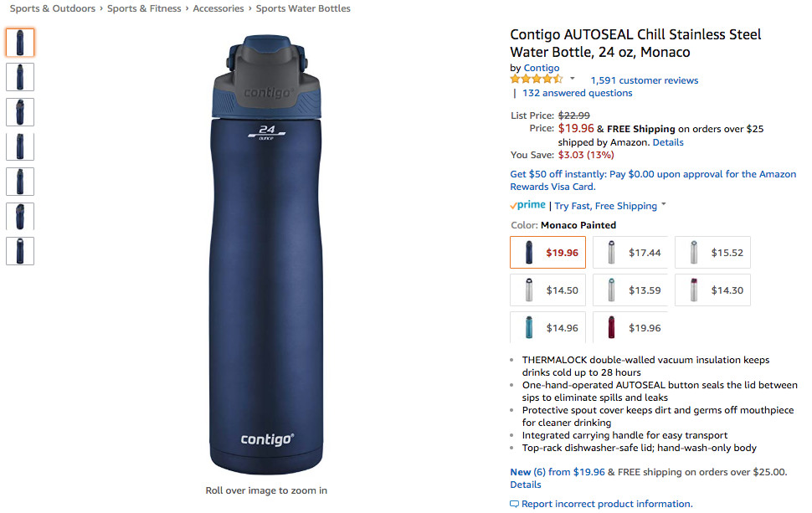Image resolution: width=812 pixels, height=513 pixels.
Task: Select the $15.52 color option
Action: [712, 253]
